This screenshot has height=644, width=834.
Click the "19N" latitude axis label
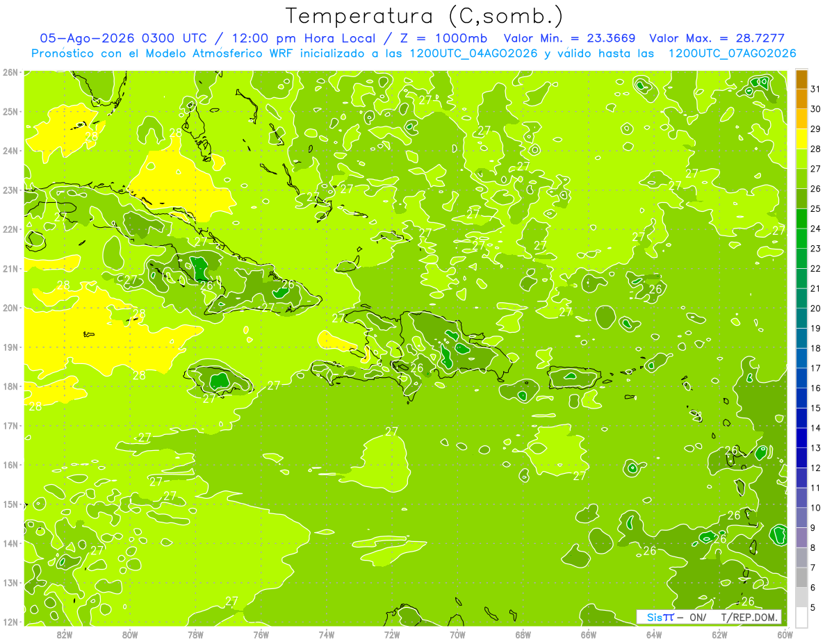point(10,347)
